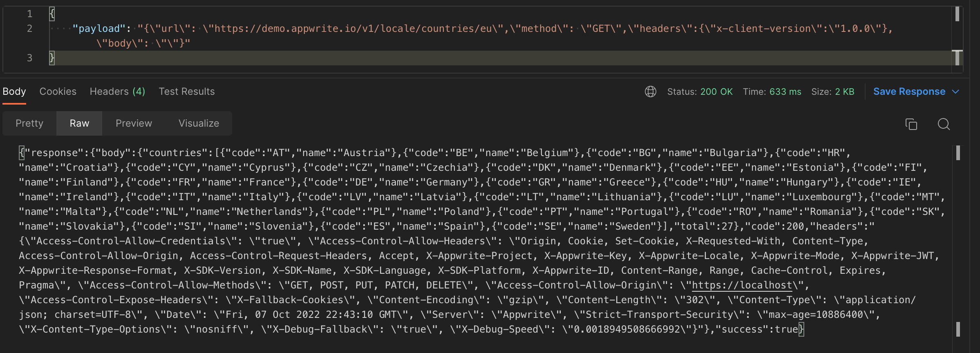Click the request editor vertical scrollbar
Screen dimensions: 980x353
tap(957, 37)
